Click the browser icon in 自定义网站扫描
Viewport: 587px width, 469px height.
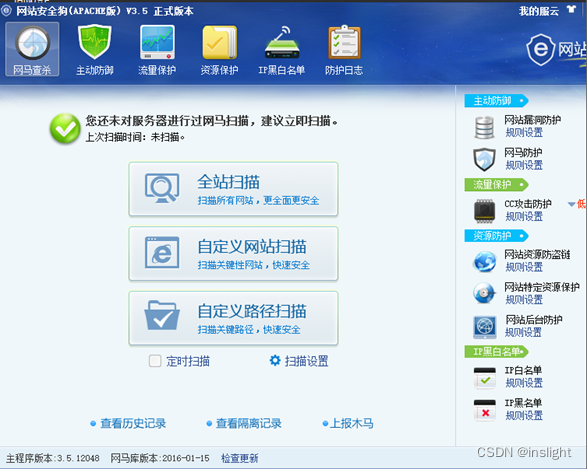tap(162, 253)
